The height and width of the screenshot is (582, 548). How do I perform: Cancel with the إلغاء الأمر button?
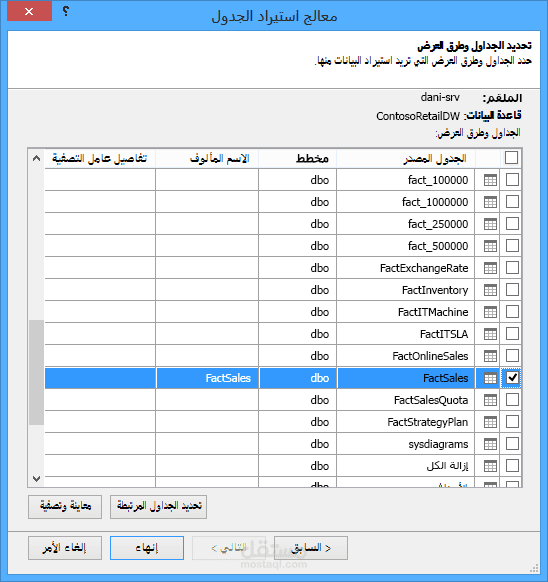tap(65, 548)
